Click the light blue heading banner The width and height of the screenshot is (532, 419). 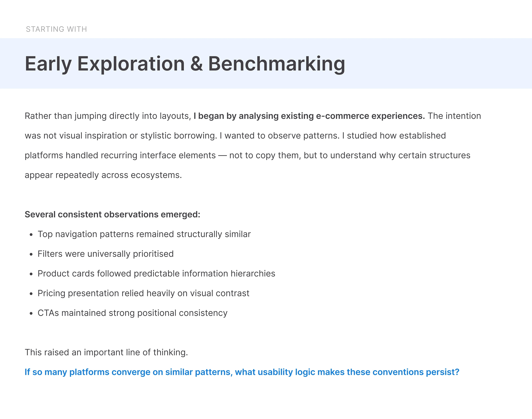point(266,63)
